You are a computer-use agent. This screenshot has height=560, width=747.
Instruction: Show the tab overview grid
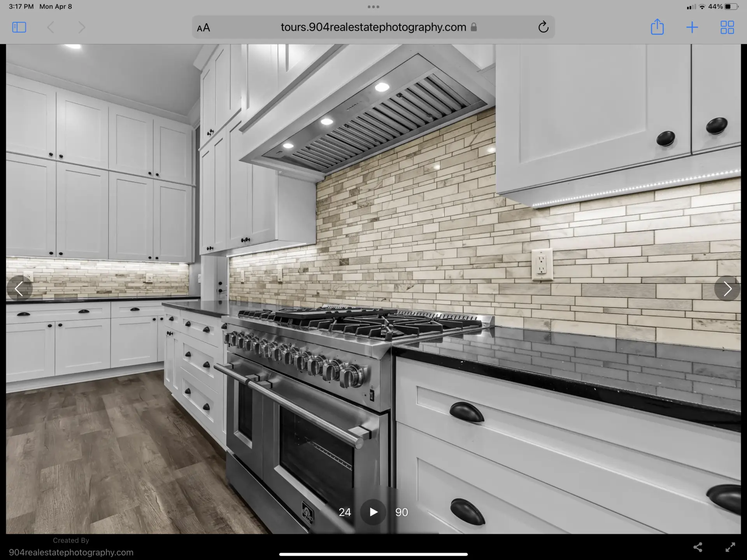[x=727, y=27]
